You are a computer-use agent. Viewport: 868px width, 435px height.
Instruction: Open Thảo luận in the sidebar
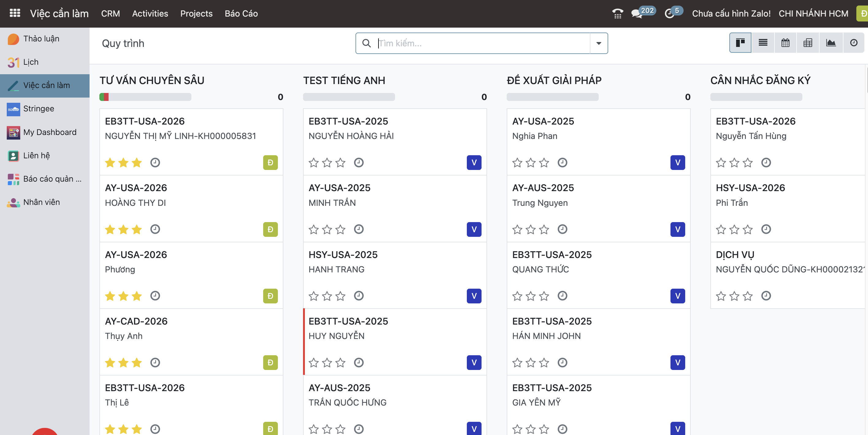(x=45, y=39)
